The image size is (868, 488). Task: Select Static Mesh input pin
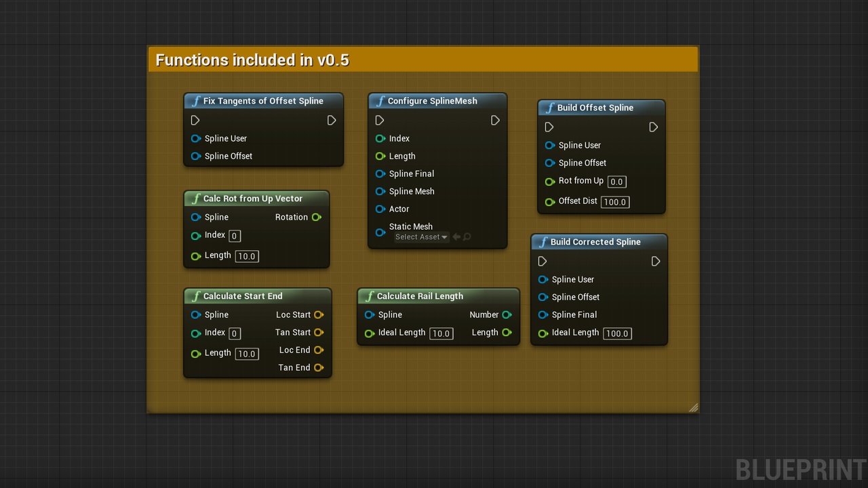point(380,232)
